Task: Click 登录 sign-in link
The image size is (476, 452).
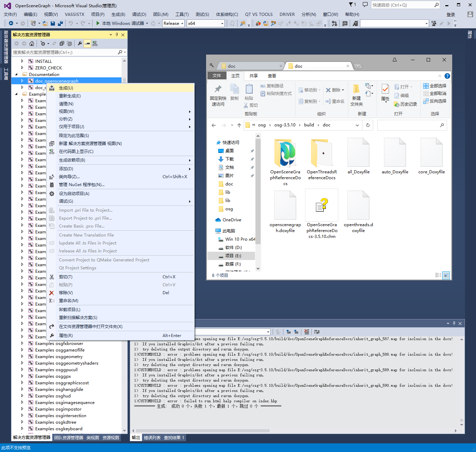Action: click(x=451, y=15)
